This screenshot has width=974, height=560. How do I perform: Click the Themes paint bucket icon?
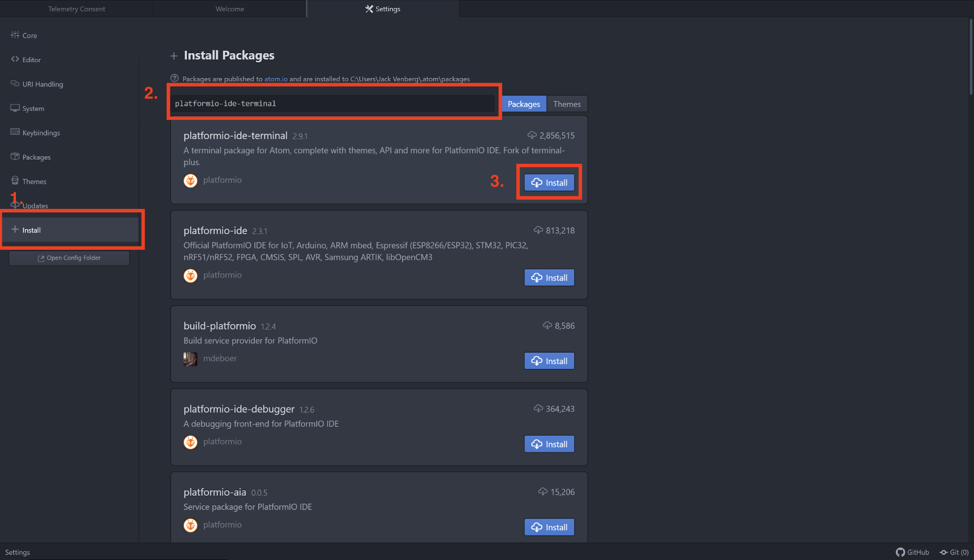click(15, 181)
